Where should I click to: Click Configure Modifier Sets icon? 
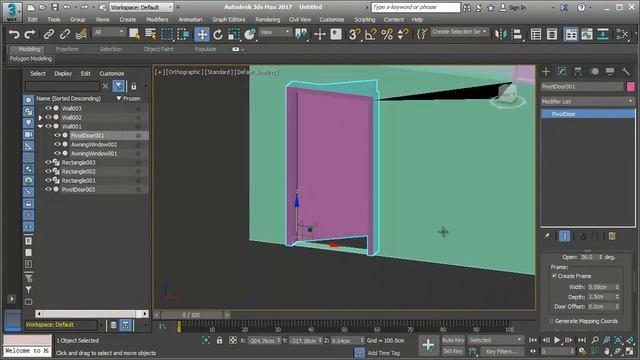click(x=612, y=236)
